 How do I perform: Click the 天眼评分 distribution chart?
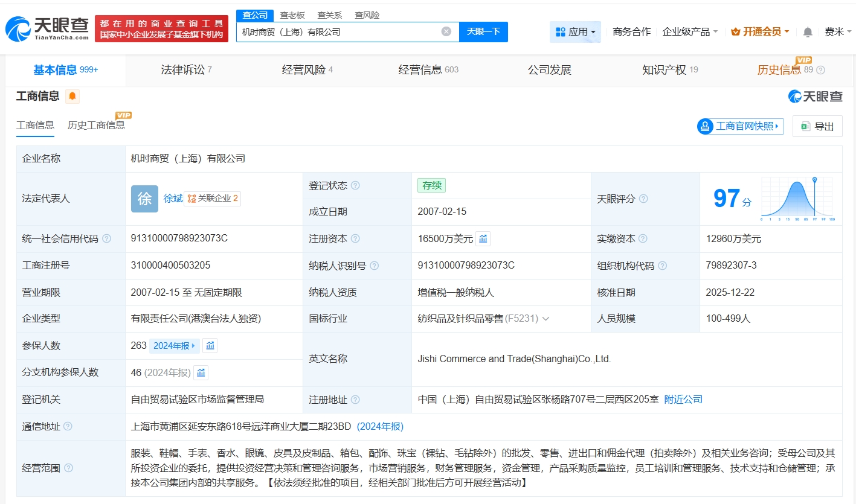(797, 199)
